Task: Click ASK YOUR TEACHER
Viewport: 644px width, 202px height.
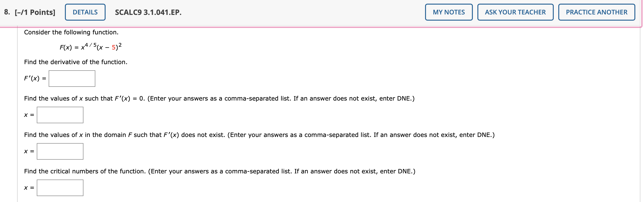Action: 515,12
